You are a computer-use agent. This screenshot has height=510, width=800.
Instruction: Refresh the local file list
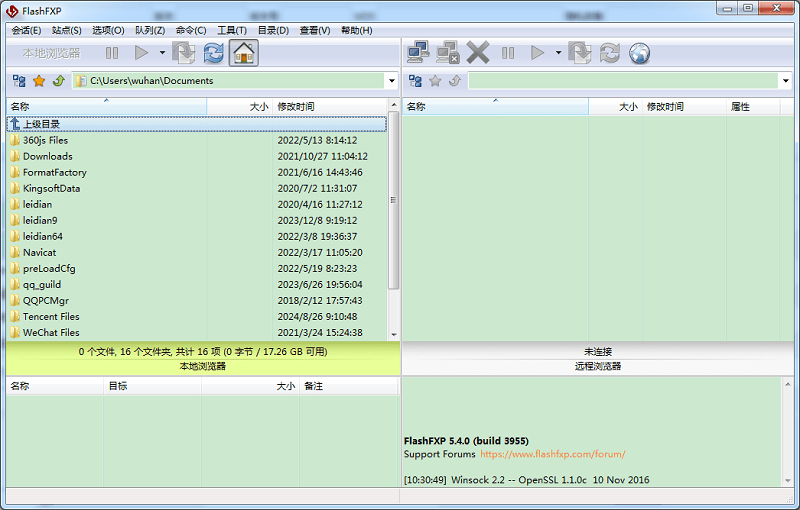213,53
